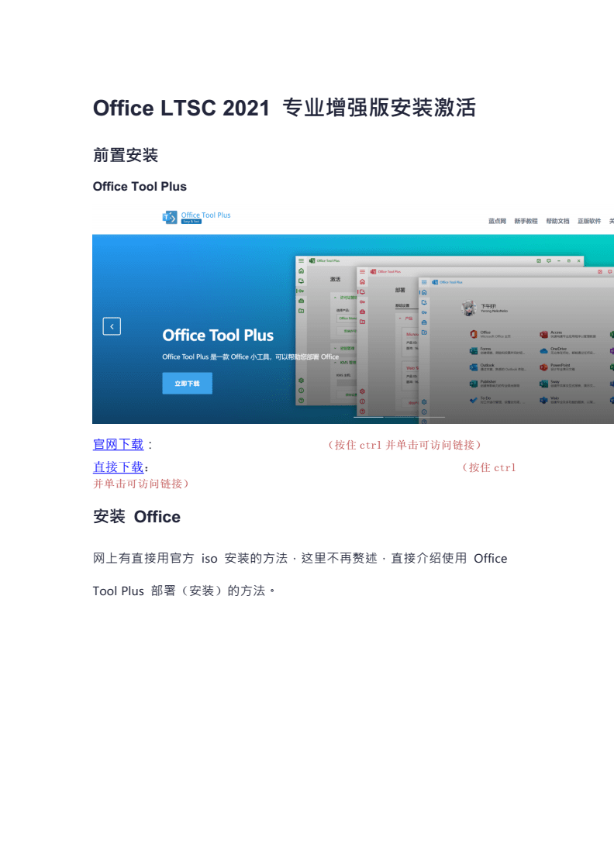Viewport: 614px width, 868px height.
Task: Open the 官网下载 hyperlink
Action: click(118, 444)
